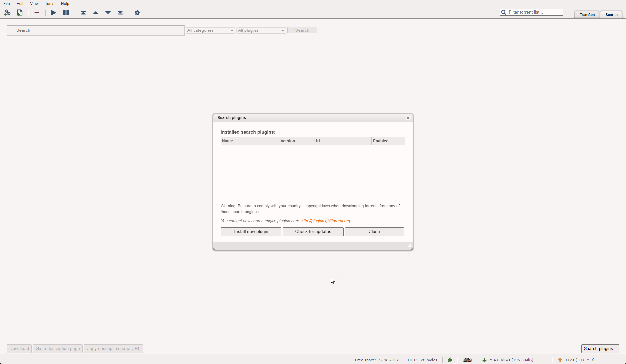Sort plugins by Enabled column header

388,141
